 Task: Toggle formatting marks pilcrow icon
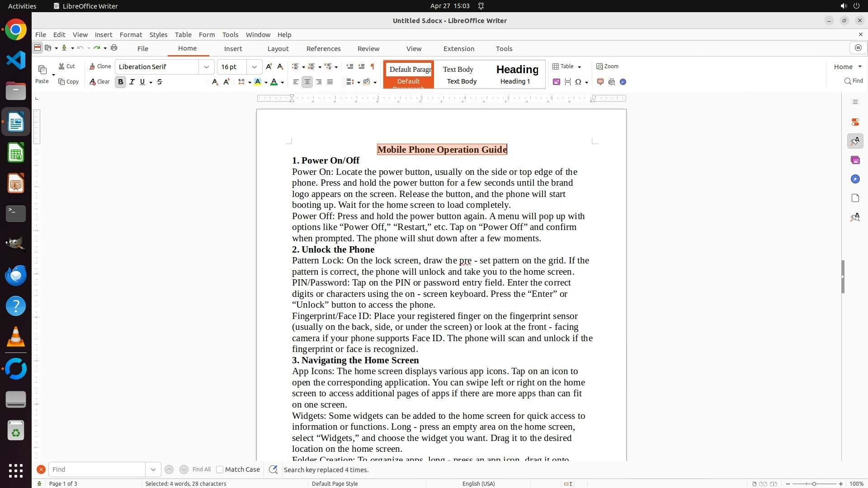[x=373, y=66]
